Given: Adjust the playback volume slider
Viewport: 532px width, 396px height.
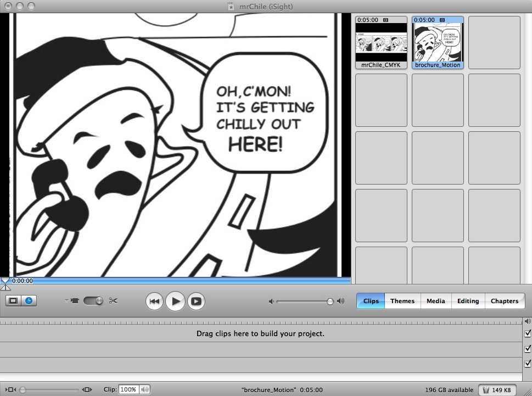Looking at the screenshot, I should tap(330, 301).
